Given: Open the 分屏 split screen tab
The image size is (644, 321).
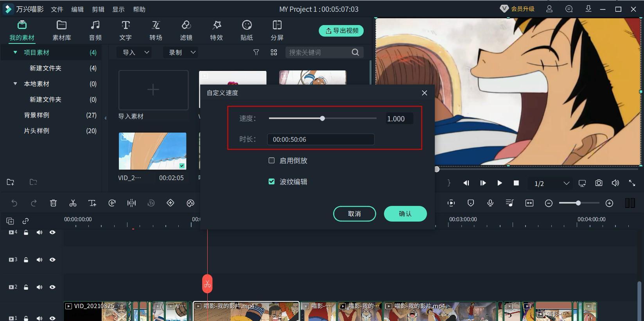Looking at the screenshot, I should 277,31.
